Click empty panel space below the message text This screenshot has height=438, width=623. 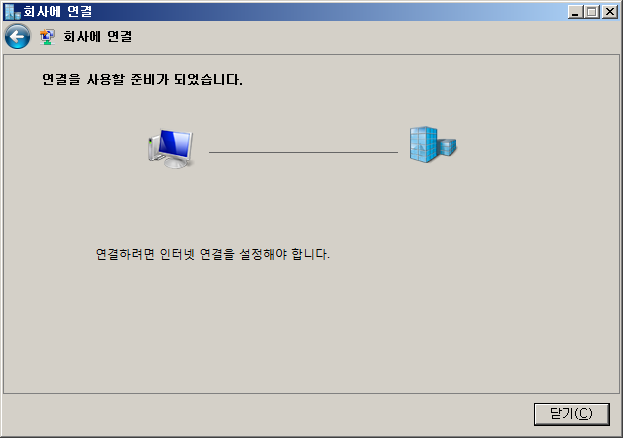pos(310,326)
